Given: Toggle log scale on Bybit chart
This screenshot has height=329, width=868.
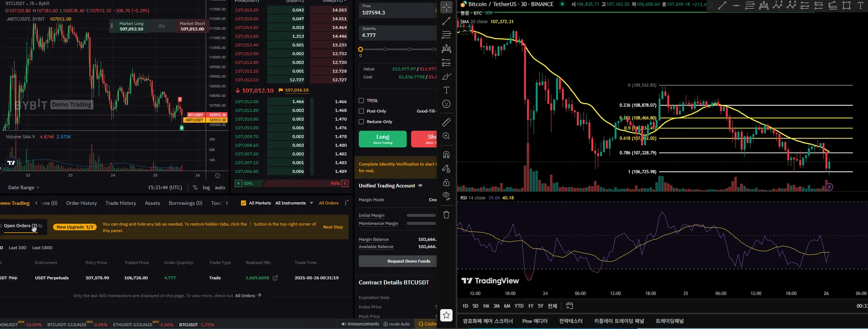Looking at the screenshot, I should point(206,188).
